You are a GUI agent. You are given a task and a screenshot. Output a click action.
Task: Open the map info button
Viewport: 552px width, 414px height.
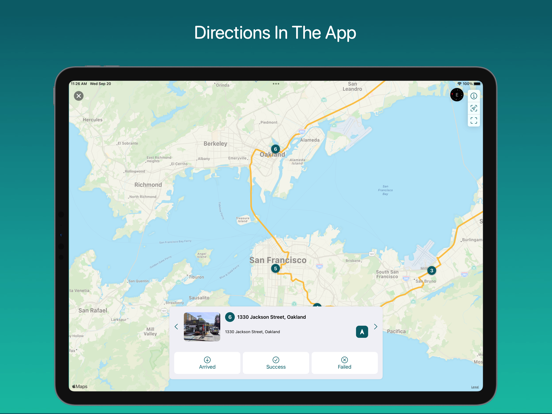(473, 96)
